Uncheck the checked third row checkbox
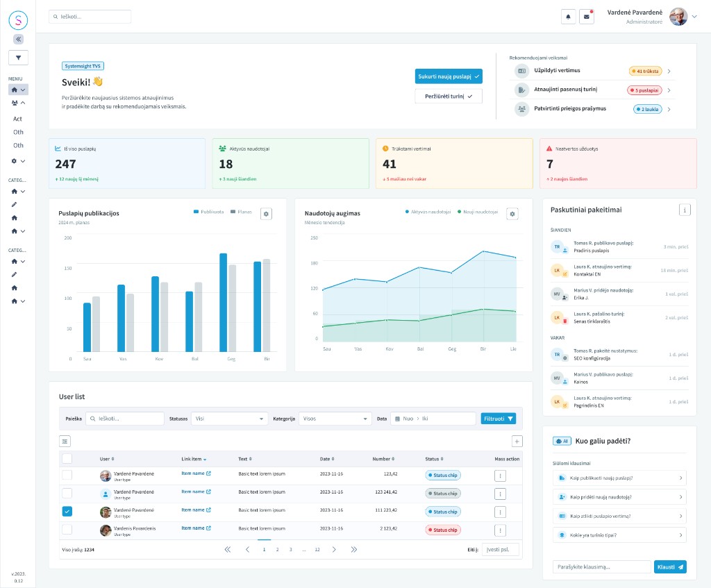Viewport: 711px width, 588px height. 67,512
